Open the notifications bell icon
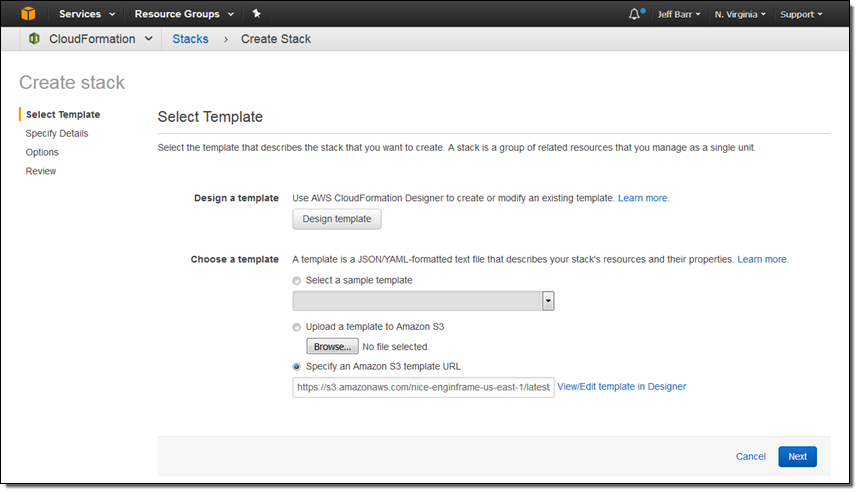The image size is (860, 494). pyautogui.click(x=635, y=14)
